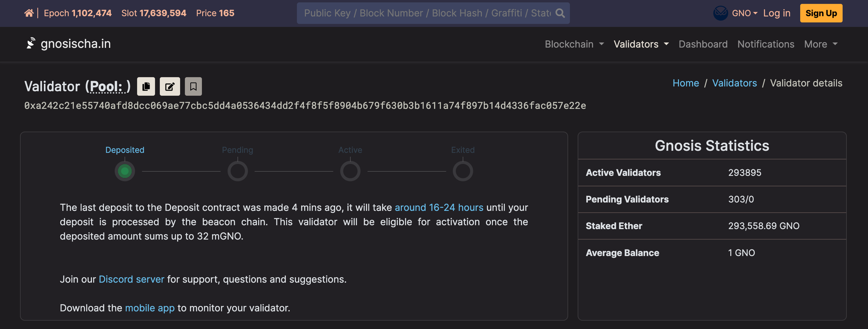This screenshot has height=329, width=868.
Task: Expand the Validators menu dropdown
Action: [x=641, y=44]
